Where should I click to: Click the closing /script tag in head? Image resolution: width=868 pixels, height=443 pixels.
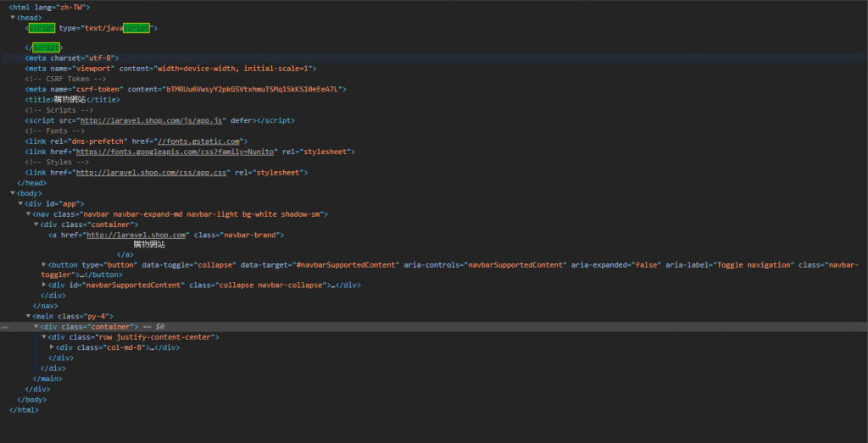click(x=44, y=48)
